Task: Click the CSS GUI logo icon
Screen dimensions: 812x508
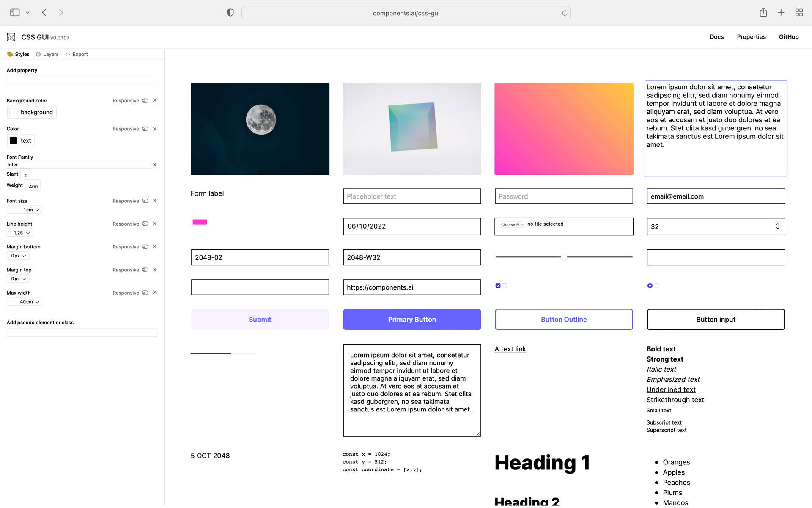Action: [x=11, y=37]
